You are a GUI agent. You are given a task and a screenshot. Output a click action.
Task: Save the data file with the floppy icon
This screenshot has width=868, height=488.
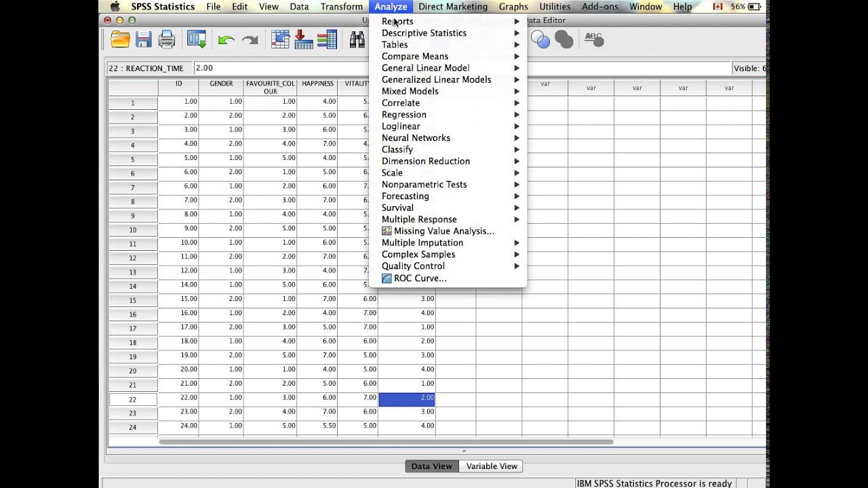[x=144, y=40]
